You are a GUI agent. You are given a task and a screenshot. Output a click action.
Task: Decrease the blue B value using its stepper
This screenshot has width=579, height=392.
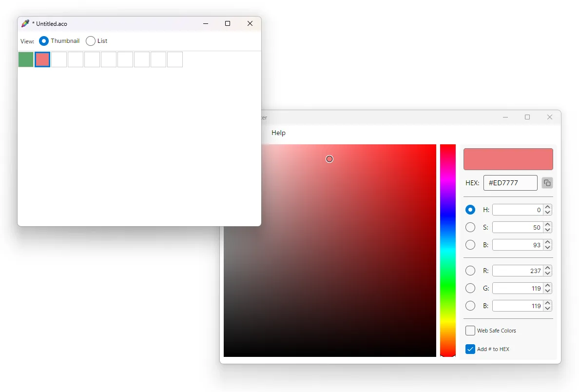547,308
